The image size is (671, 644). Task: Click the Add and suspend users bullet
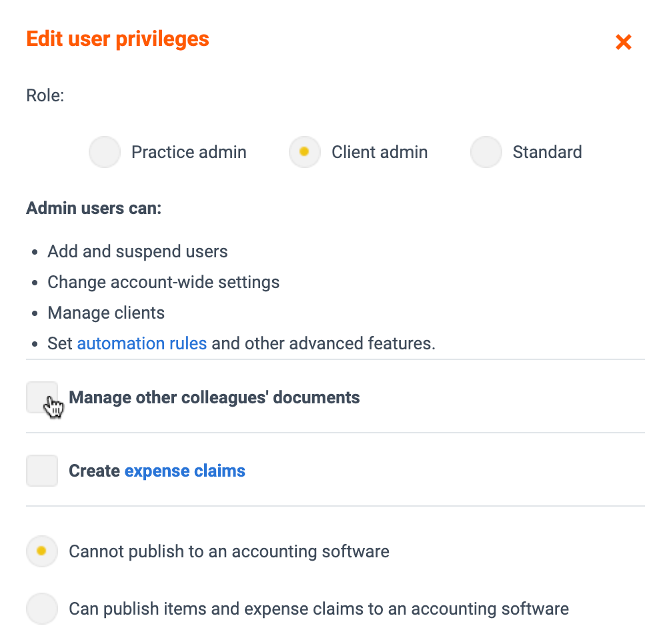(137, 251)
